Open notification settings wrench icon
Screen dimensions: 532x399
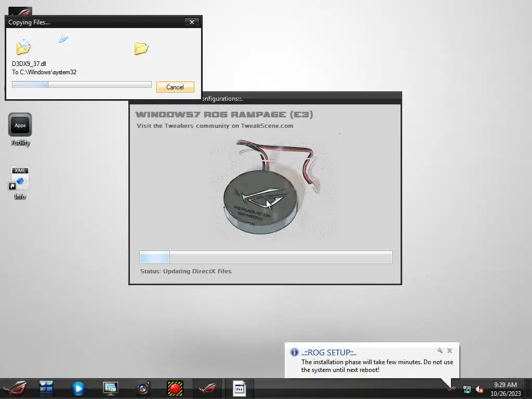point(440,351)
